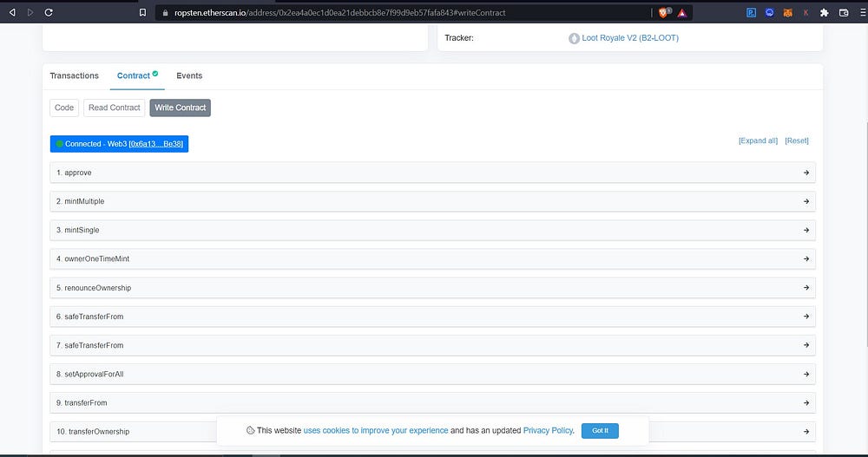Show the contract Code view

point(64,108)
